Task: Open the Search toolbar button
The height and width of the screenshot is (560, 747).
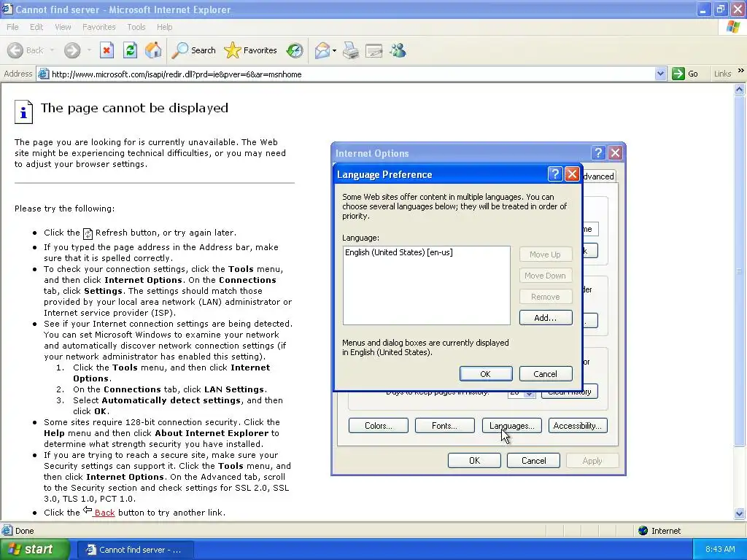Action: 194,50
